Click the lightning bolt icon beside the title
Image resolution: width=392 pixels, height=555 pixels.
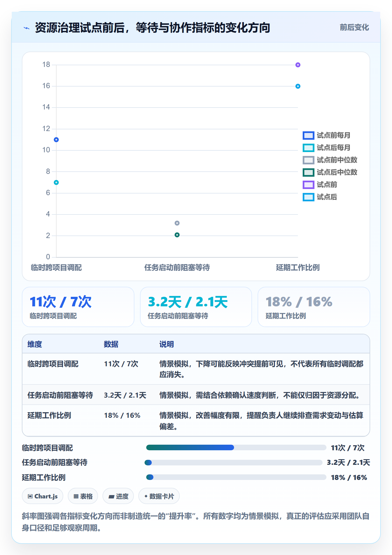(x=27, y=28)
